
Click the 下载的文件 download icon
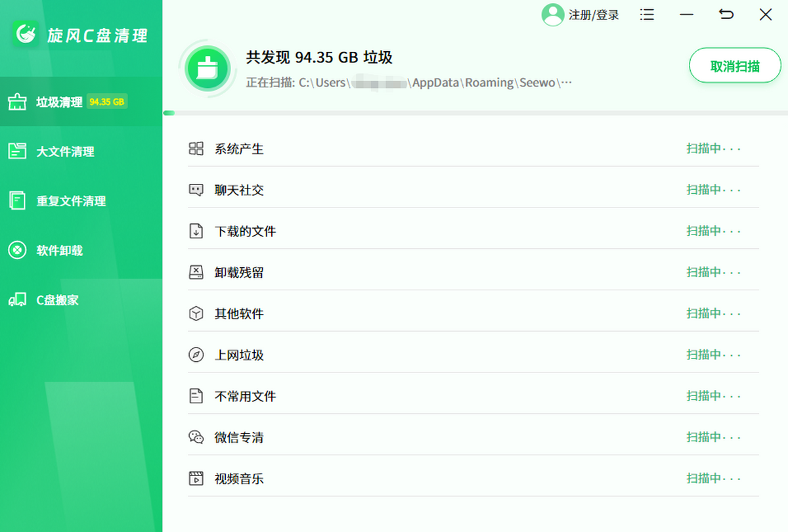click(x=196, y=231)
